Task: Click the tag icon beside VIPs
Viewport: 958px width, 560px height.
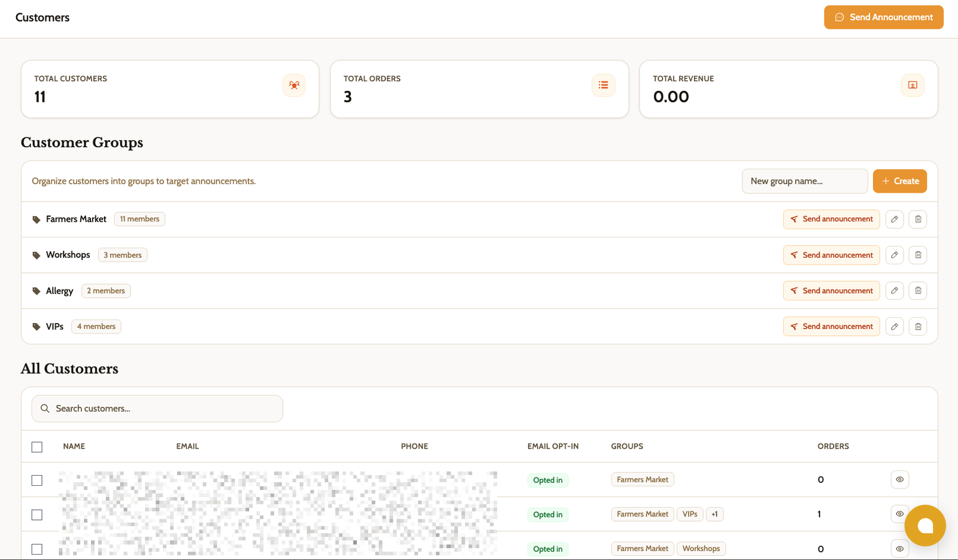Action: [x=37, y=327]
